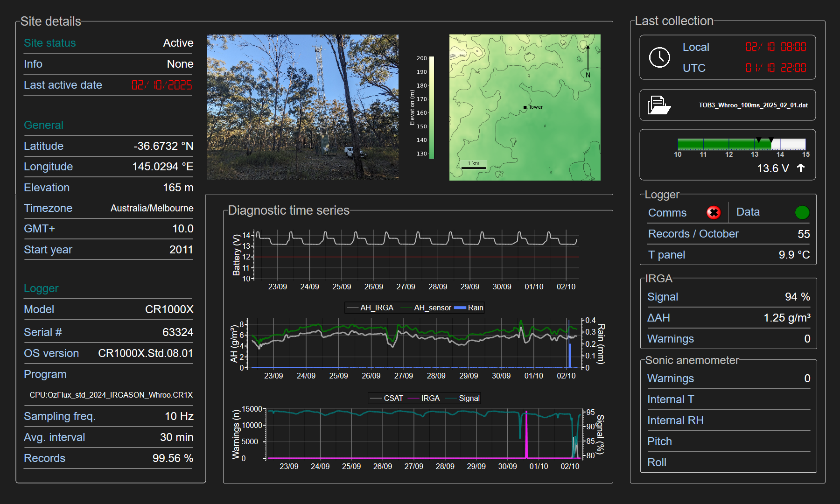Image resolution: width=840 pixels, height=504 pixels.
Task: Click the green Data status indicator
Action: click(802, 213)
